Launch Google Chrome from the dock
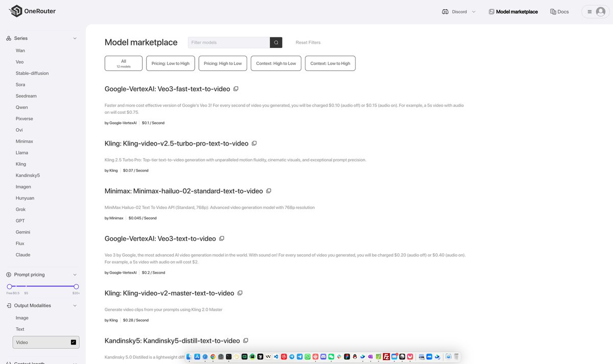Viewport: 613px width, 364px height. point(213,356)
